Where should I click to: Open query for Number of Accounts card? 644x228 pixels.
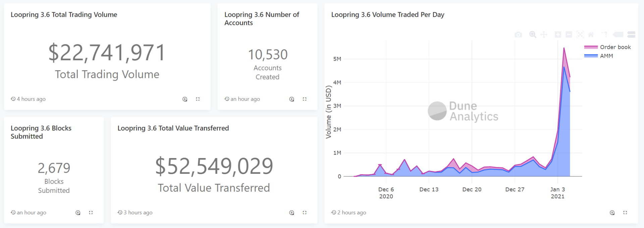coord(292,99)
